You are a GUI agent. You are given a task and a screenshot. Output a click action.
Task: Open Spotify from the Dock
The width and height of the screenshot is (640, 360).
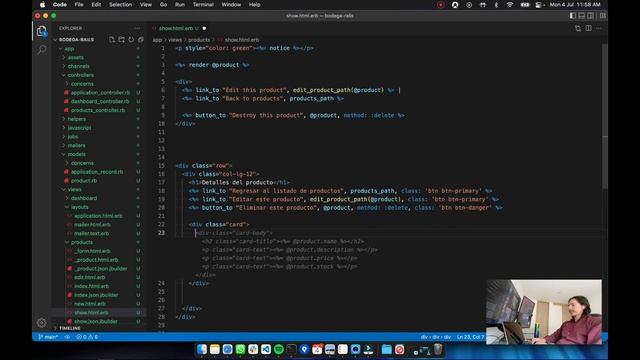(x=279, y=349)
